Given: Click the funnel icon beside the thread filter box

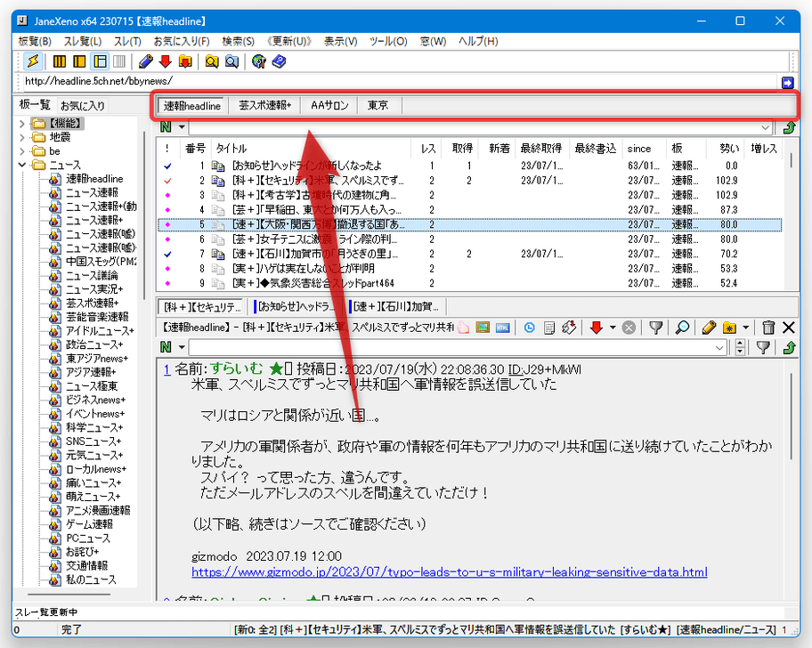Looking at the screenshot, I should point(763,347).
